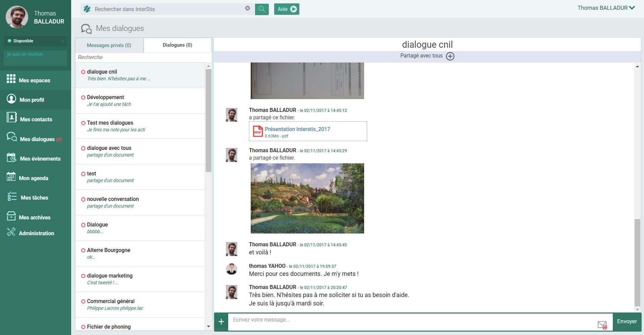The width and height of the screenshot is (644, 335).
Task: Open Mes espaces grid icon
Action: (x=11, y=79)
